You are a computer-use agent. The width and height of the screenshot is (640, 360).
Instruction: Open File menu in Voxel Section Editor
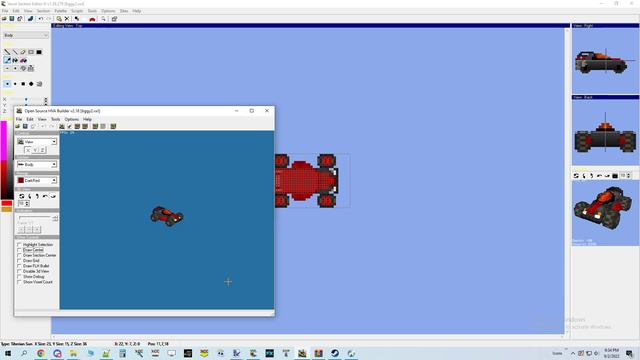click(x=5, y=11)
